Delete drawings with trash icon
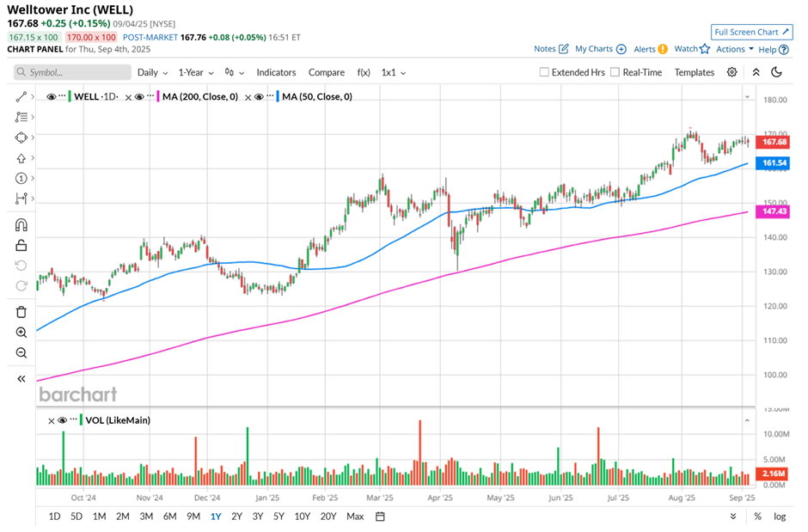 [21, 312]
